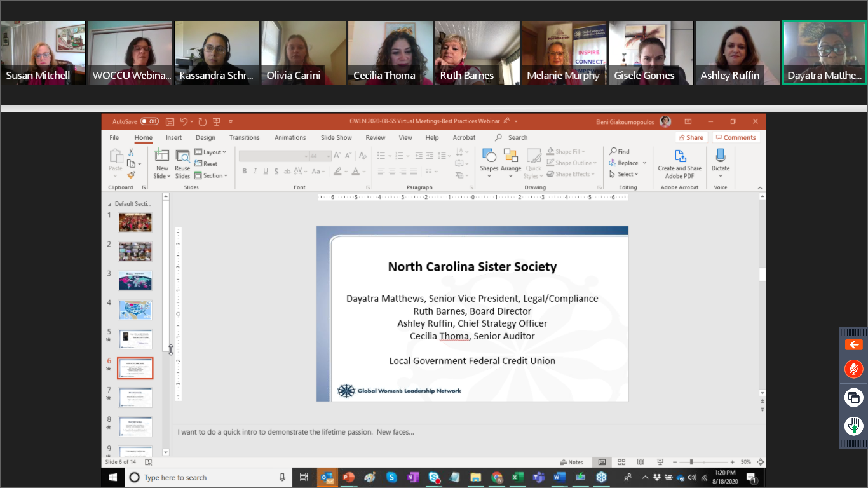Image resolution: width=868 pixels, height=488 pixels.
Task: Switch to the Slide Show tab
Action: [336, 137]
